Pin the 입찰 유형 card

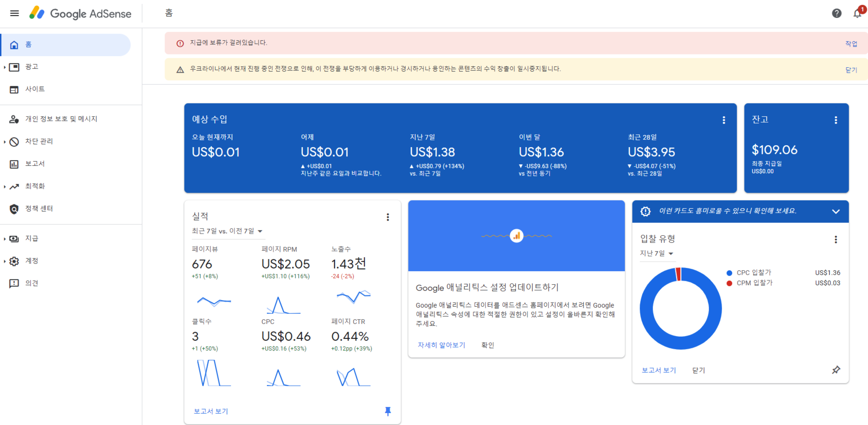[836, 370]
